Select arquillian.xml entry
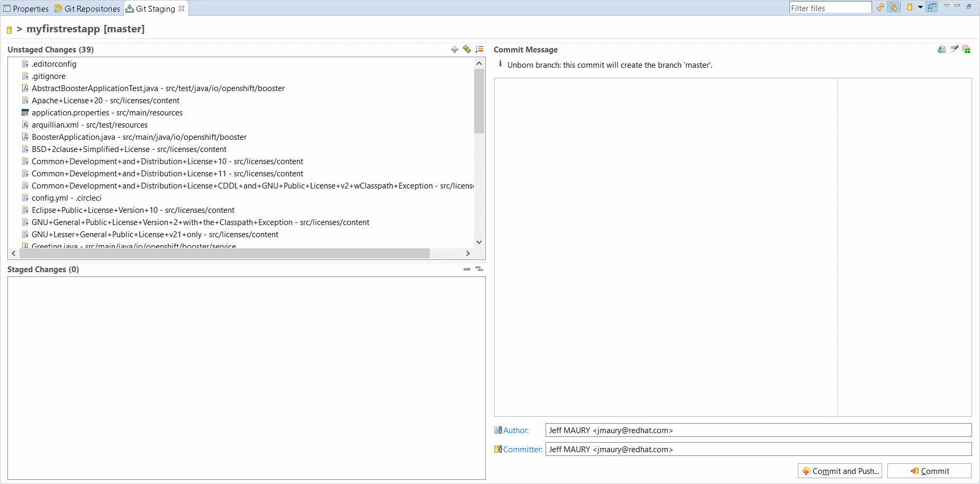 tap(89, 125)
